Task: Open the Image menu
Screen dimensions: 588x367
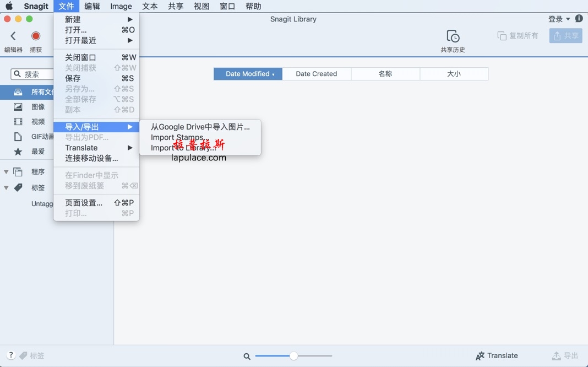Action: tap(121, 6)
